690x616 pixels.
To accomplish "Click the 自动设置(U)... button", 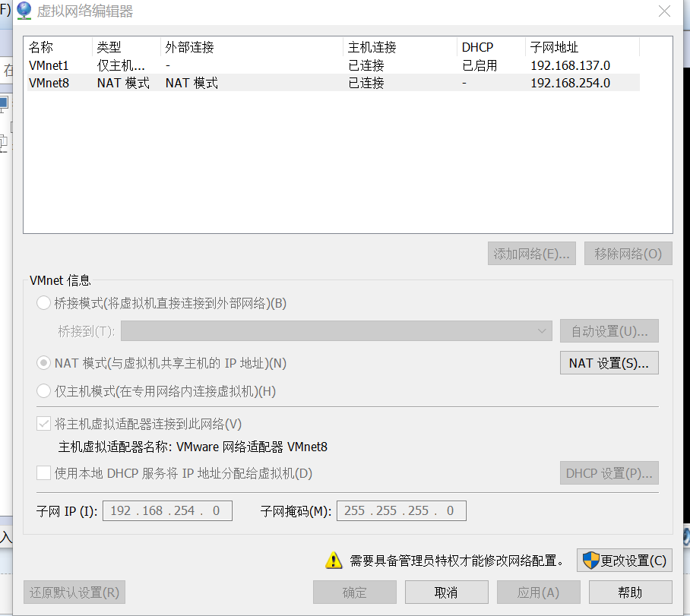I will [609, 331].
